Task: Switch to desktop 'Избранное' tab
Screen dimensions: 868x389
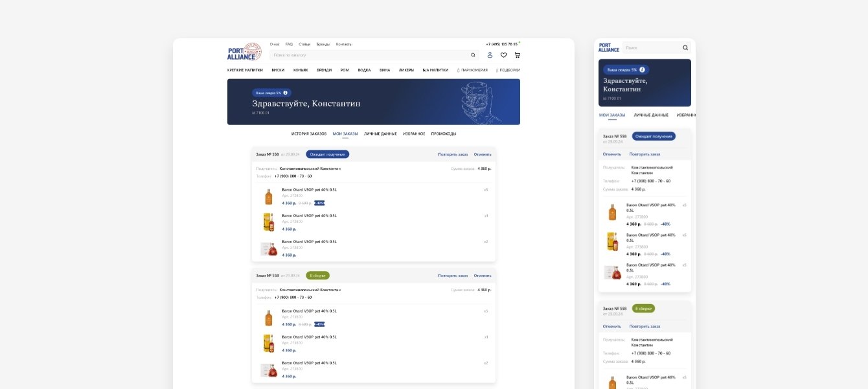Action: point(414,134)
